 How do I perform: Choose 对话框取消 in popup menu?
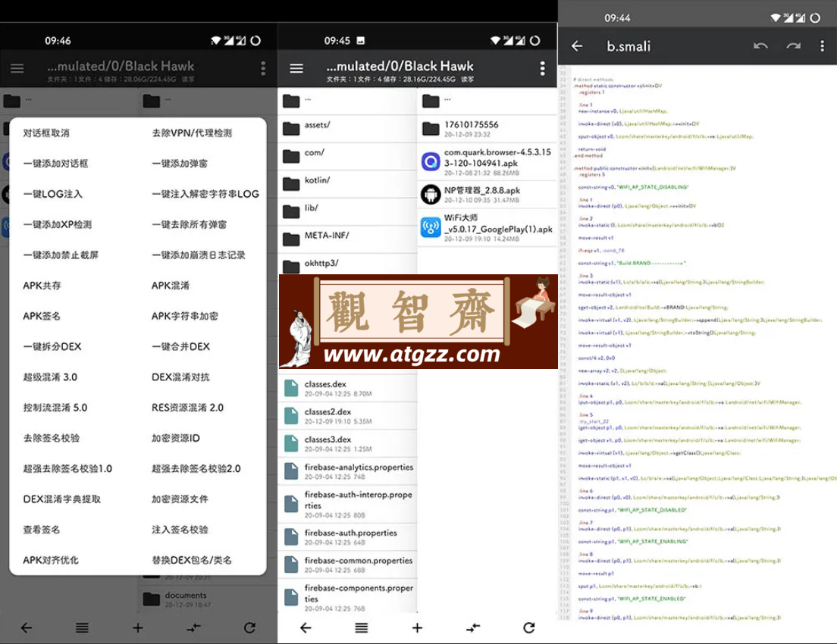46,133
